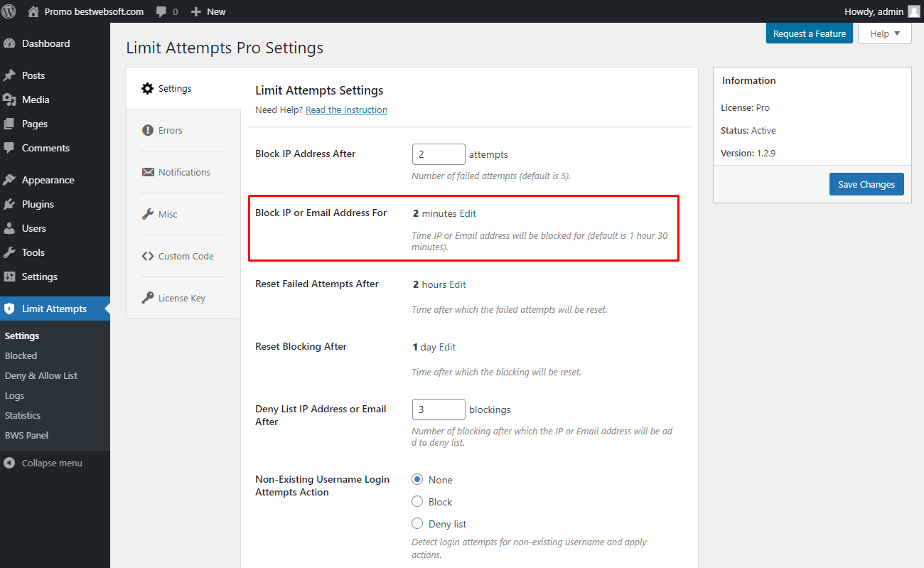Click the Tools wrench icon in sidebar
924x568 pixels.
pyautogui.click(x=9, y=252)
